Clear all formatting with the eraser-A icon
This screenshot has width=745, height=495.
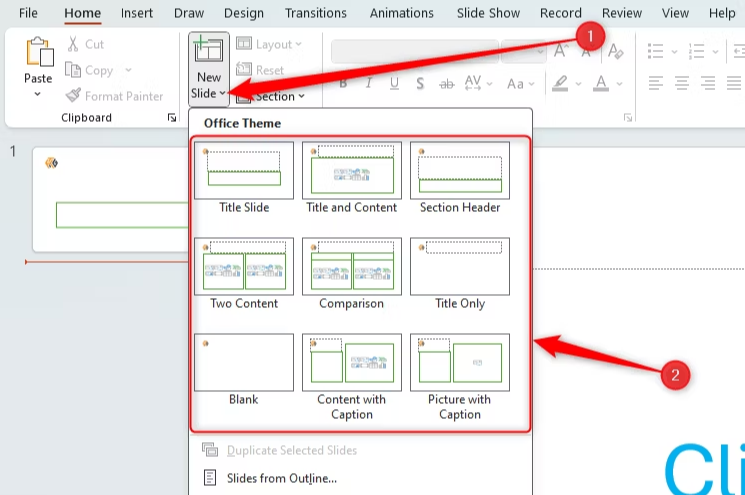[x=615, y=50]
